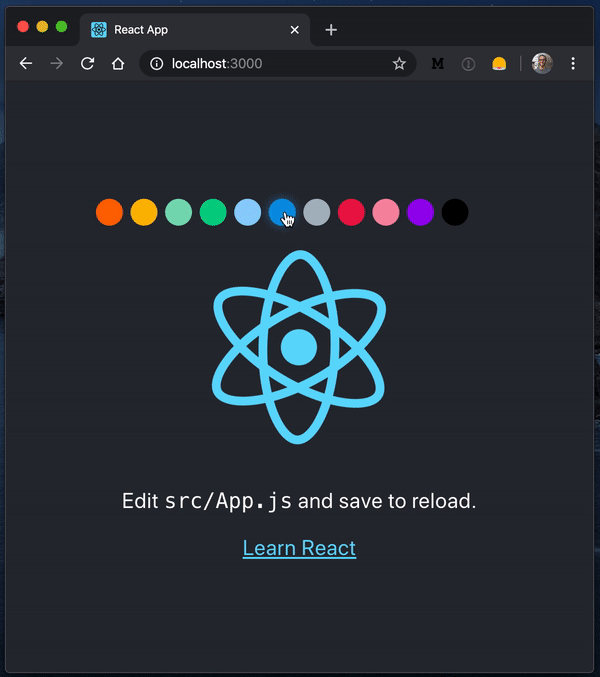Click the browser forward arrow
This screenshot has height=677, width=600.
tap(57, 63)
